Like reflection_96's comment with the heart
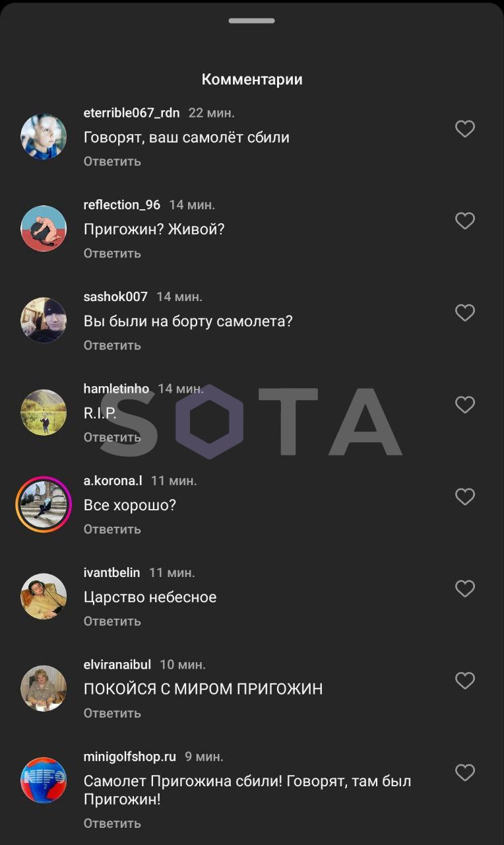This screenshot has width=504, height=845. (465, 220)
